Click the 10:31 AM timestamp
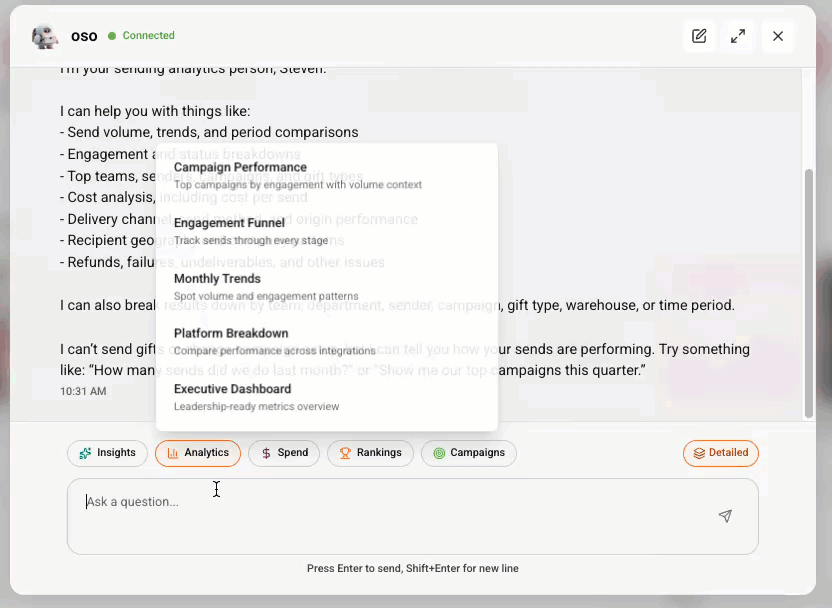The height and width of the screenshot is (608, 832). tap(83, 391)
